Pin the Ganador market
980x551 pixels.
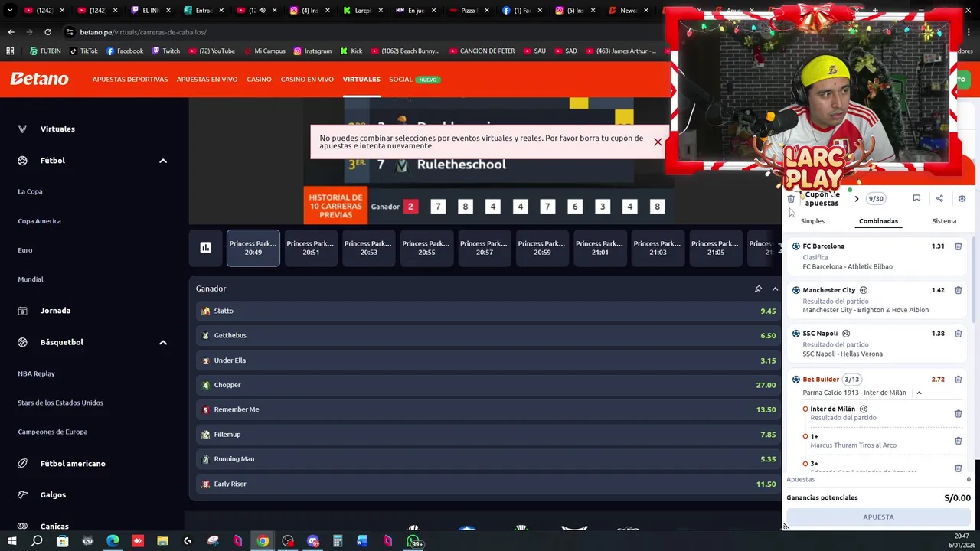point(758,289)
